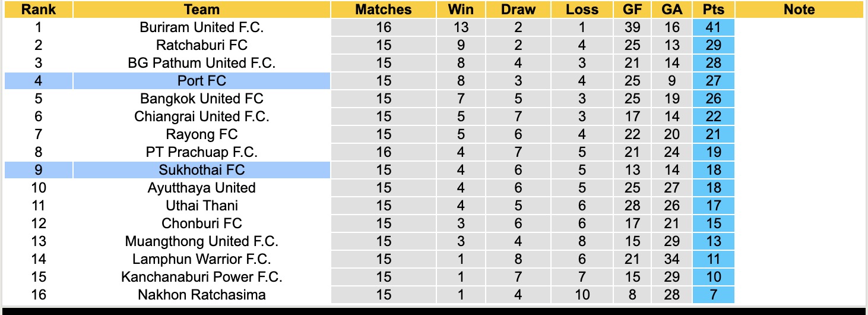The width and height of the screenshot is (868, 315).
Task: Click the Matches column header
Action: 383,10
